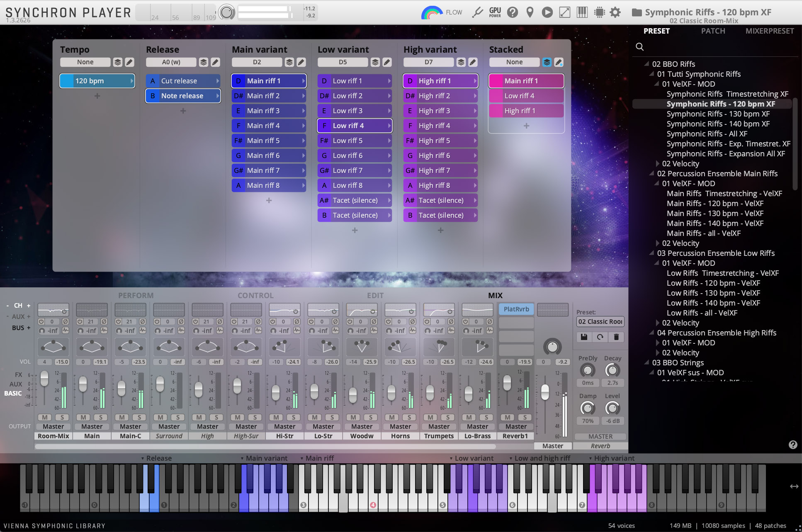This screenshot has height=532, width=802.
Task: Solo the Trumpets channel
Action: [448, 417]
